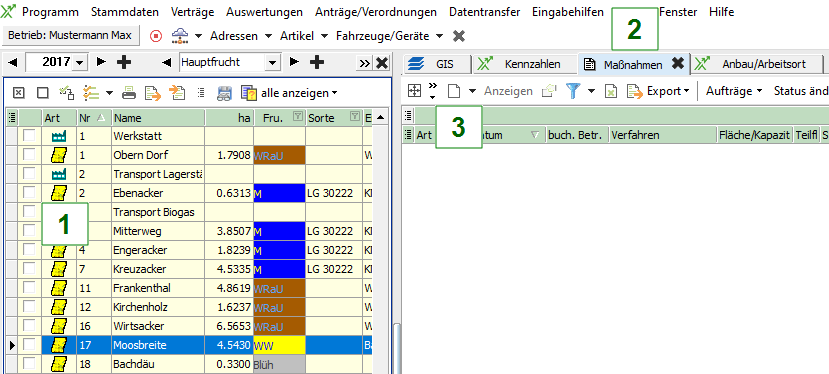Click the red record circle icon
The height and width of the screenshot is (374, 829).
click(x=155, y=36)
